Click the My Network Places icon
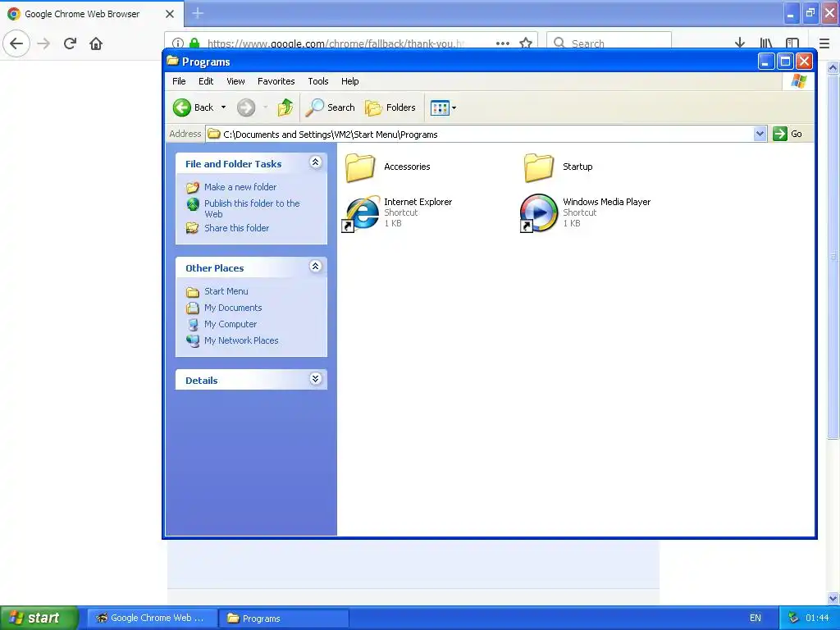The height and width of the screenshot is (630, 840). pos(193,340)
